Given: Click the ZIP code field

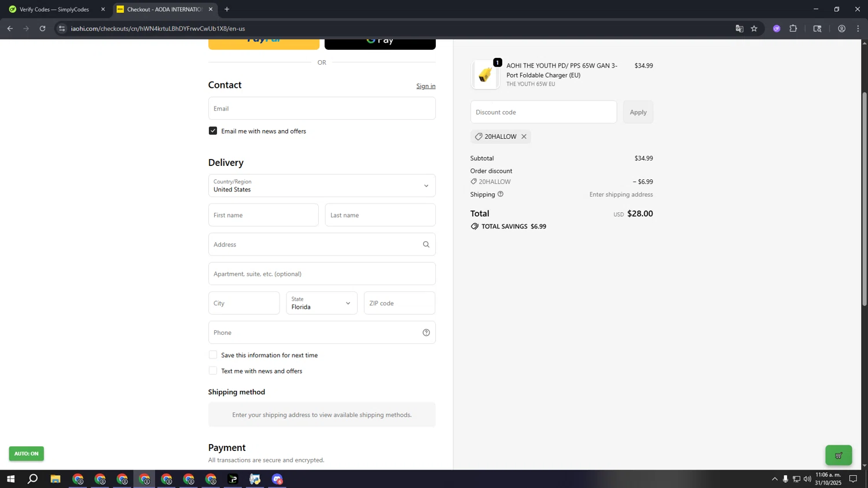Looking at the screenshot, I should (x=400, y=303).
